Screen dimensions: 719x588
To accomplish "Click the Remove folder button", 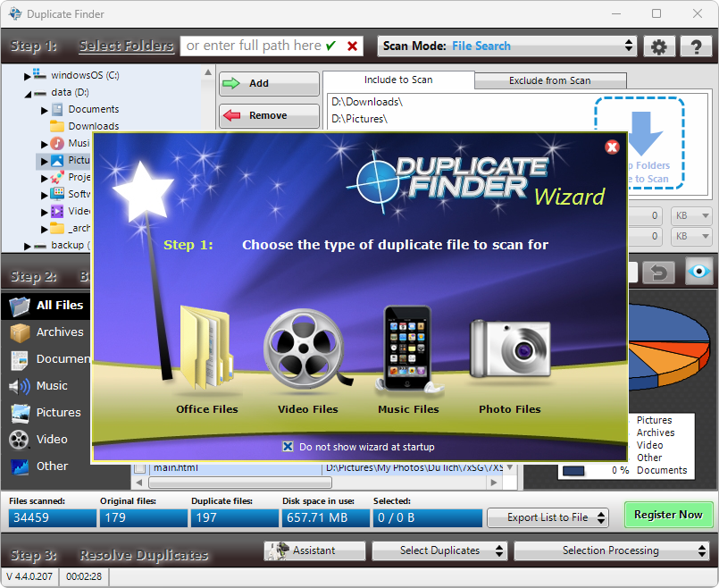I will (x=269, y=115).
